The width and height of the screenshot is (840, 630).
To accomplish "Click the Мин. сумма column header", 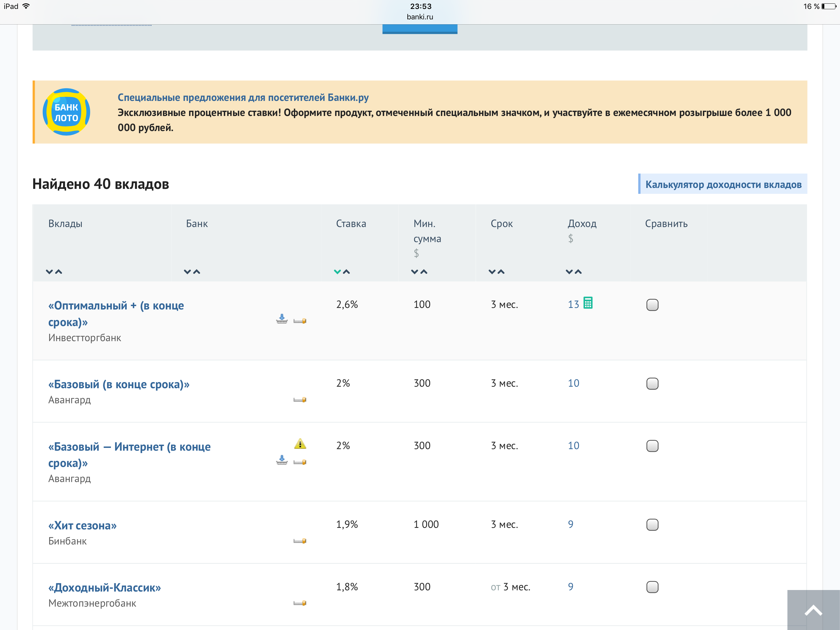I will click(427, 231).
